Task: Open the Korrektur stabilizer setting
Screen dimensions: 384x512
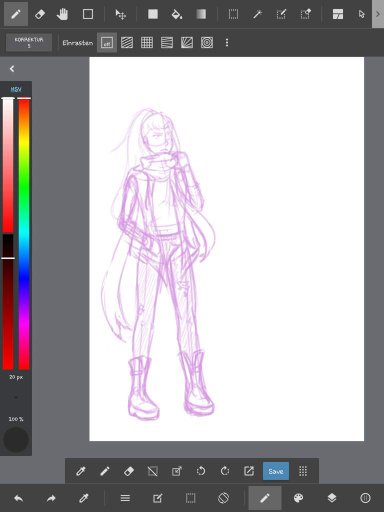Action: click(x=29, y=42)
